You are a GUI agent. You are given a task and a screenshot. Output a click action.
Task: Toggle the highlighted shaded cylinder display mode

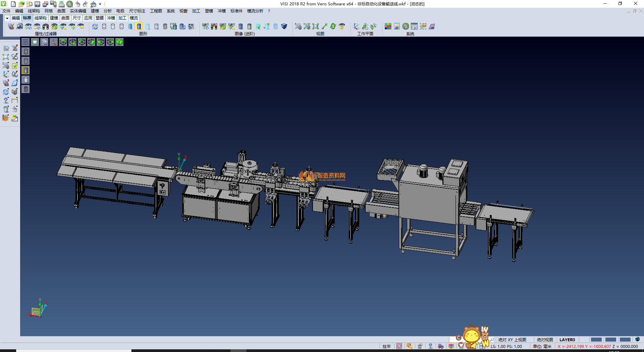click(x=139, y=27)
